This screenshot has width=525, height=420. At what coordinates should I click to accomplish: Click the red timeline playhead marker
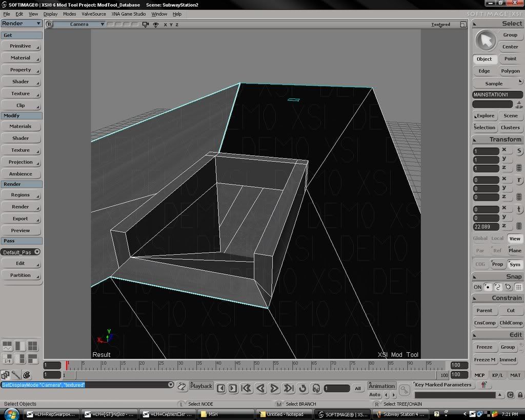click(67, 365)
